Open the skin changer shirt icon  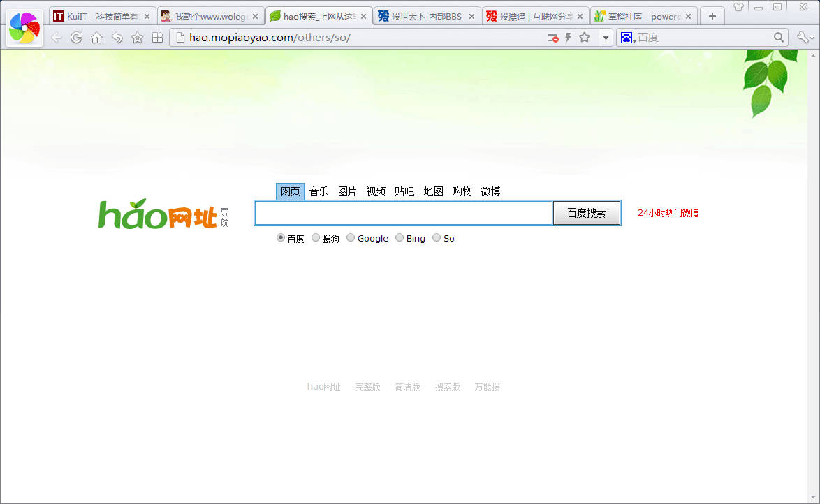click(738, 7)
